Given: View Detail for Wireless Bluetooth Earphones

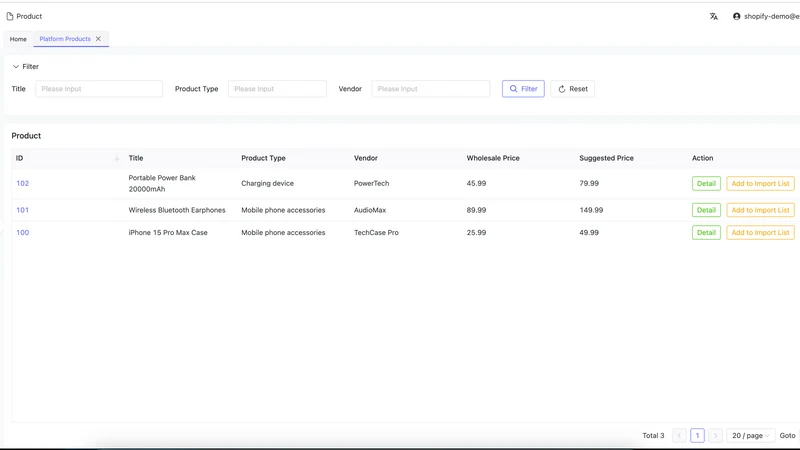Looking at the screenshot, I should tap(706, 210).
